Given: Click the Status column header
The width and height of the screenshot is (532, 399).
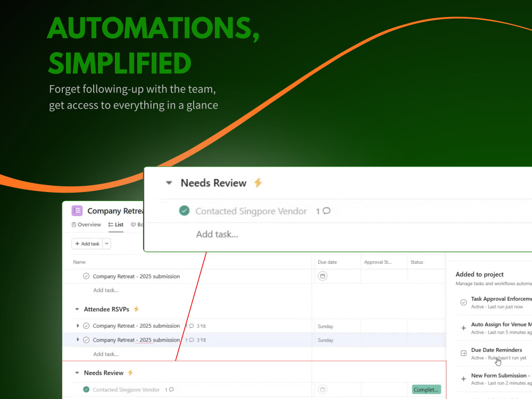Looking at the screenshot, I should tap(417, 262).
